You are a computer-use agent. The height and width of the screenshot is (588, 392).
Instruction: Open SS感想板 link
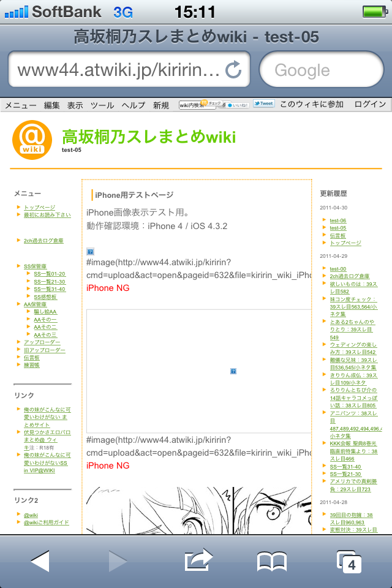click(x=45, y=296)
